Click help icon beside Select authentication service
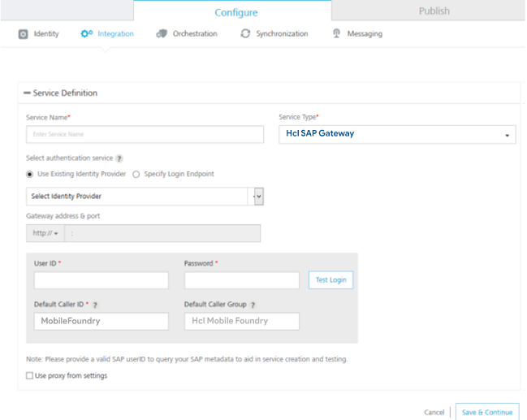Screen dimensions: 527x420 [x=119, y=158]
